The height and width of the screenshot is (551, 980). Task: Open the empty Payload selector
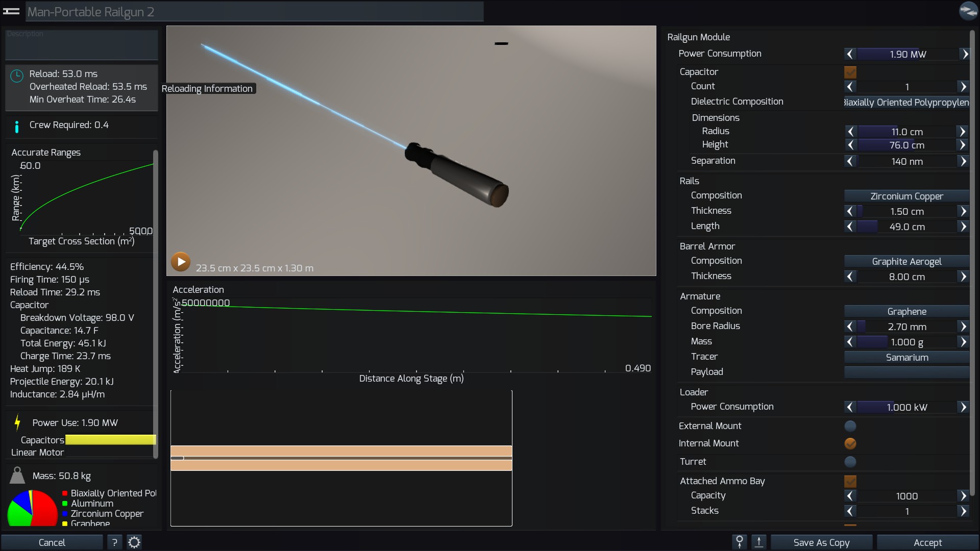coord(906,372)
